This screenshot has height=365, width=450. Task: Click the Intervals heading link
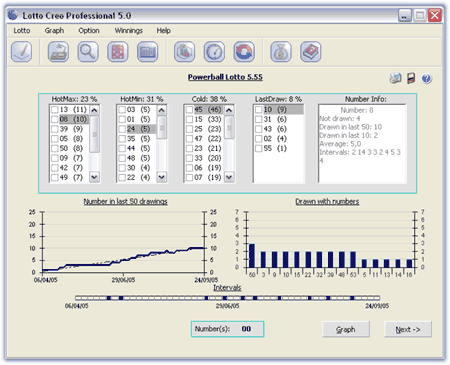(227, 287)
